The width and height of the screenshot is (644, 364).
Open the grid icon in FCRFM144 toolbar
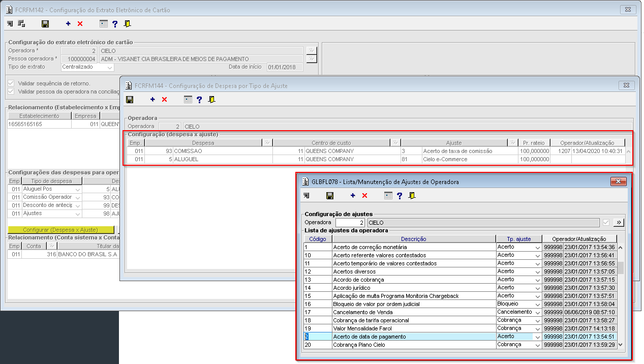188,100
